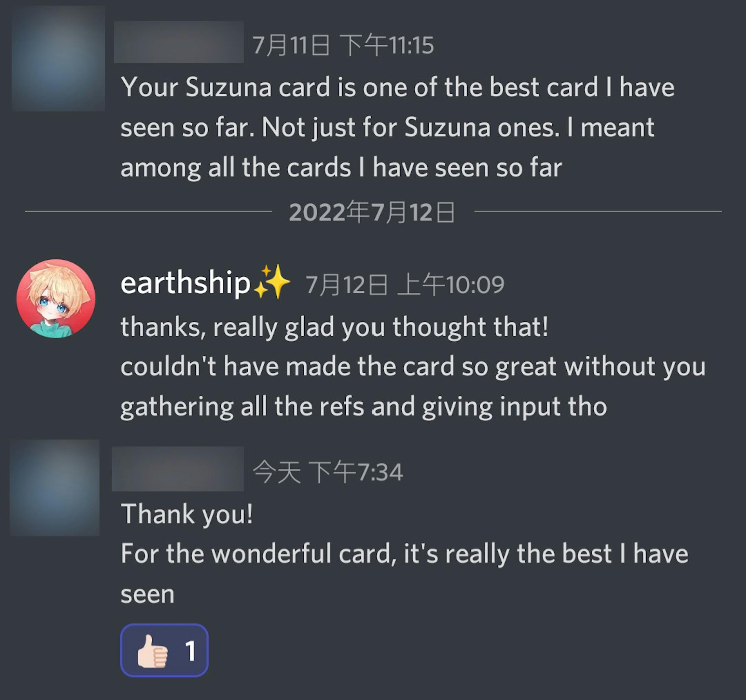Toggle the thumbs-up reaction button
746x700 pixels.
coord(164,650)
